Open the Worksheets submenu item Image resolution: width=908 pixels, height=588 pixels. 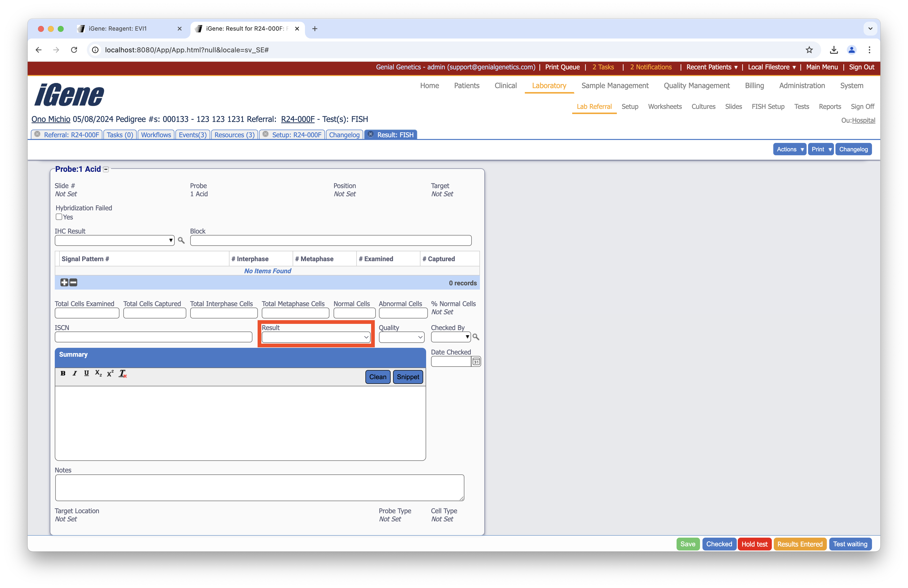point(664,106)
